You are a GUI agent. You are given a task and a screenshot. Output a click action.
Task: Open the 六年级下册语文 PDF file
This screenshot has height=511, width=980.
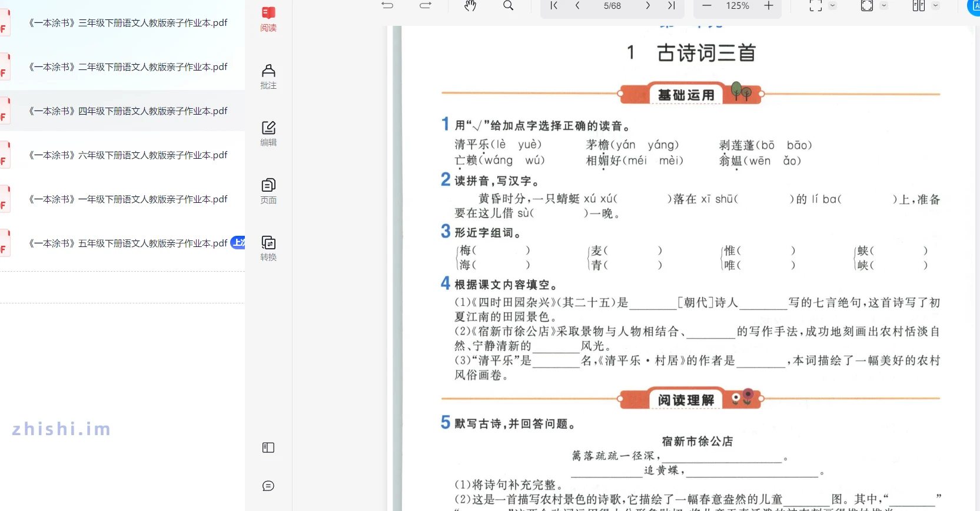coord(128,155)
